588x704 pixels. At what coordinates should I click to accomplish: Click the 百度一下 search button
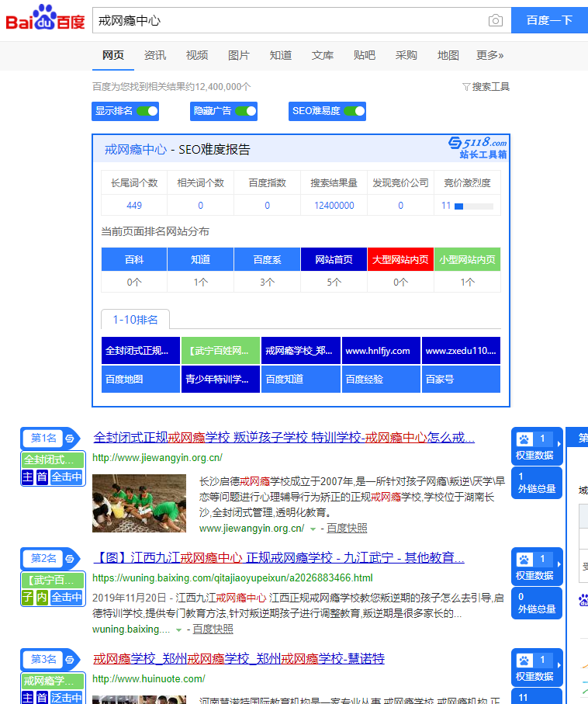549,20
